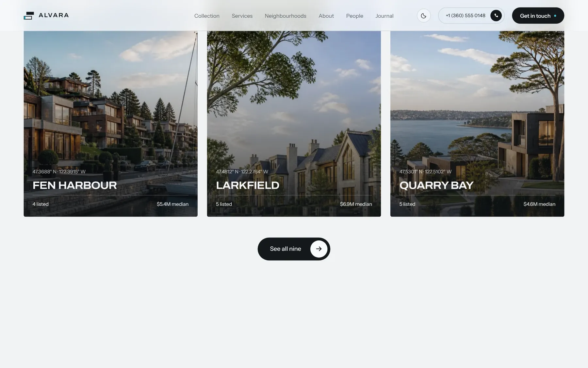Open the About page
Viewport: 588px width, 368px height.
pos(326,16)
